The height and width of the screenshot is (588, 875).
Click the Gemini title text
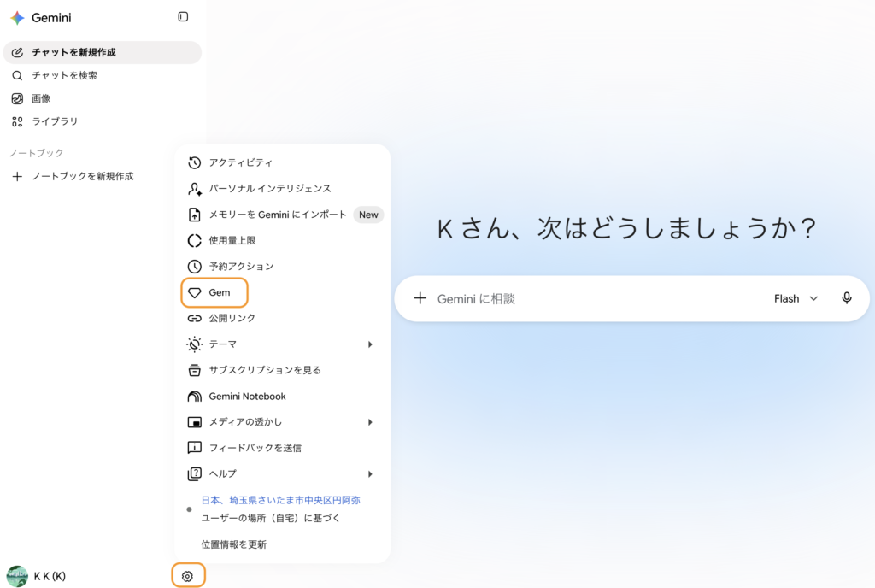click(x=51, y=18)
